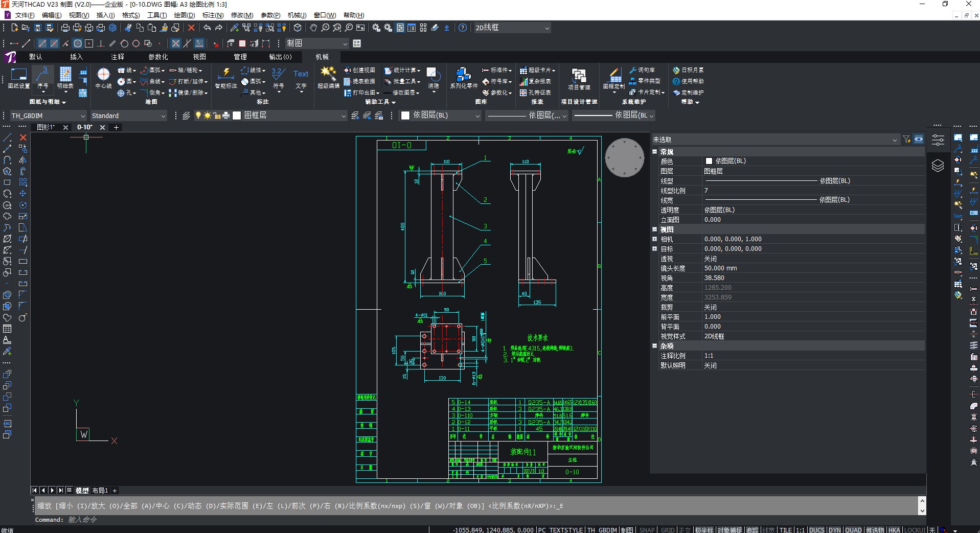Expand the 2D线框 visual style dropdown

click(x=547, y=28)
